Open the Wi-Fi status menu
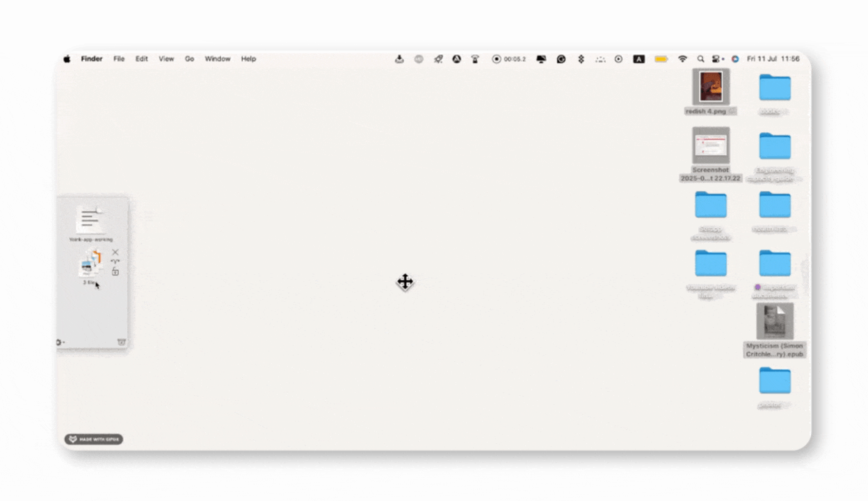 682,59
